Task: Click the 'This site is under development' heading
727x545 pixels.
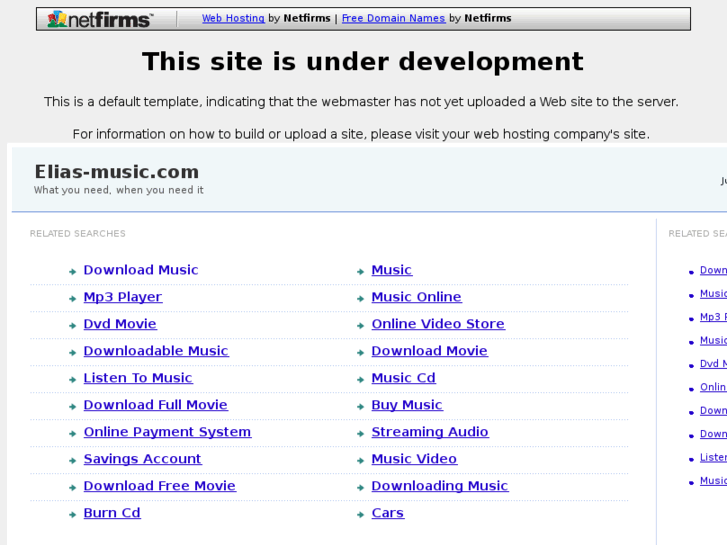Action: [x=363, y=61]
